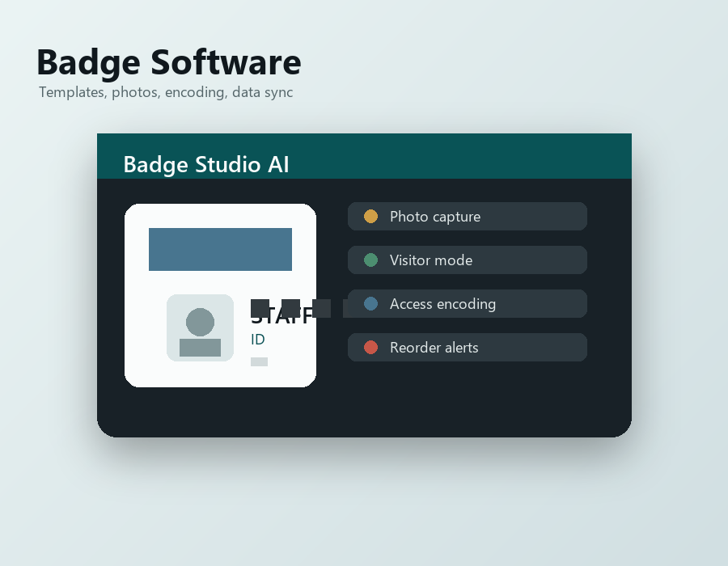Click the green Visitor mode dot
Viewport: 728px width, 566px height.
[x=370, y=260]
